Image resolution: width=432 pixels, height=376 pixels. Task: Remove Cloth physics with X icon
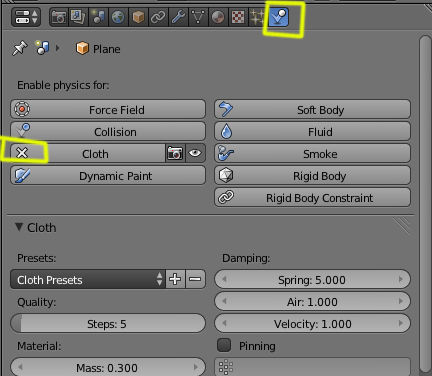point(22,153)
